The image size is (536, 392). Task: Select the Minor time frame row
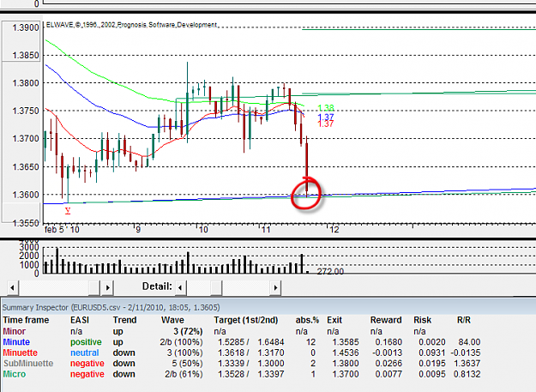(x=241, y=331)
